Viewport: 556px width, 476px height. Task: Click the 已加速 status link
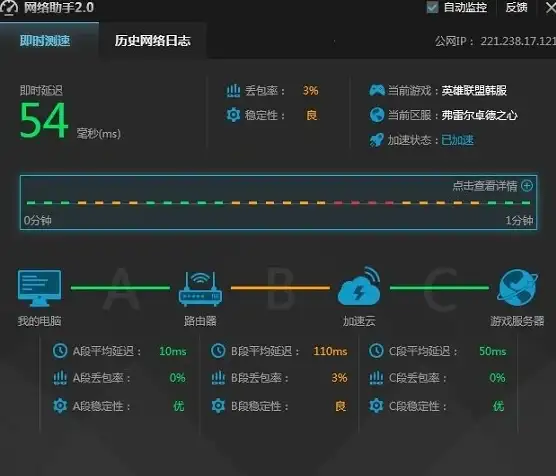(457, 140)
